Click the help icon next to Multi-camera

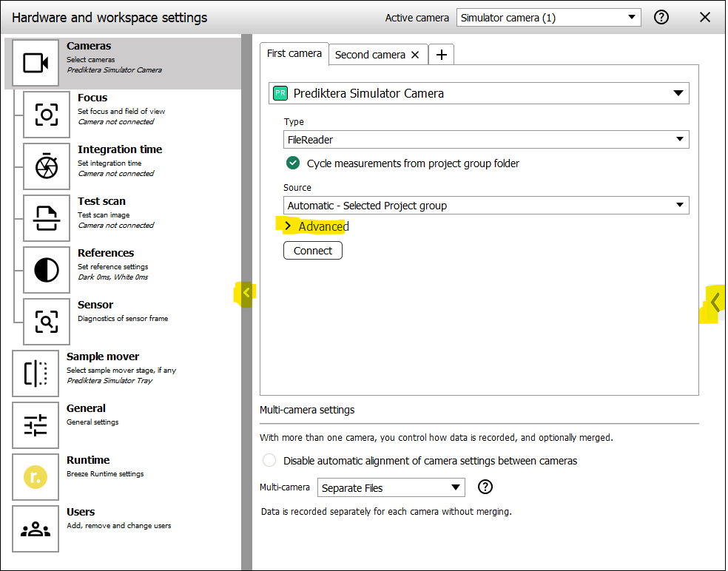point(485,487)
